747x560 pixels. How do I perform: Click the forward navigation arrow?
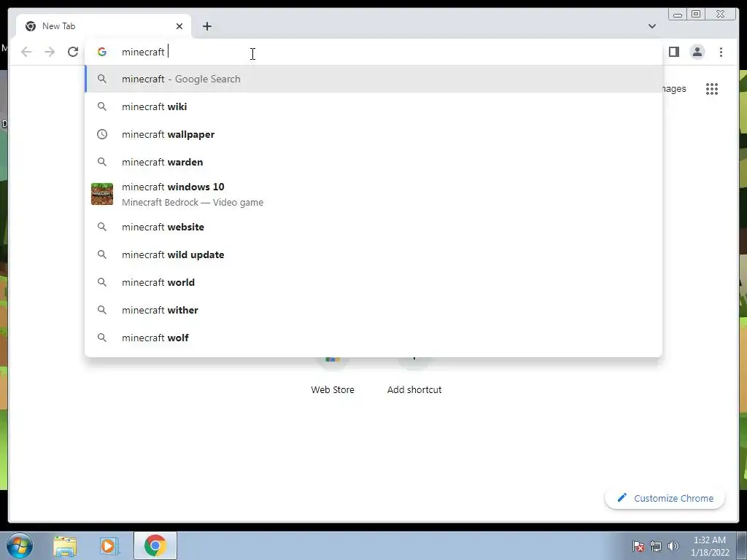tap(50, 52)
